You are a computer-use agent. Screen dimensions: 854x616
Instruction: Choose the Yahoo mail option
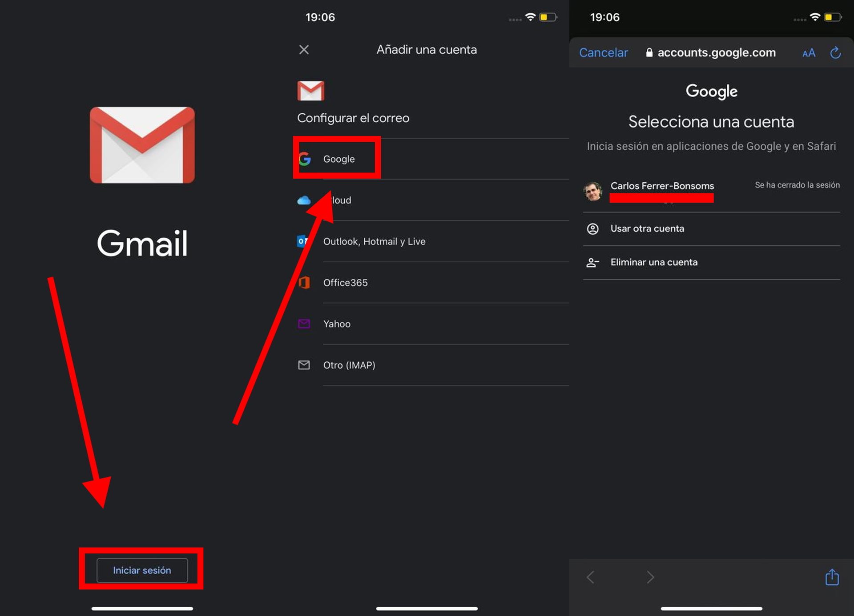click(x=337, y=324)
